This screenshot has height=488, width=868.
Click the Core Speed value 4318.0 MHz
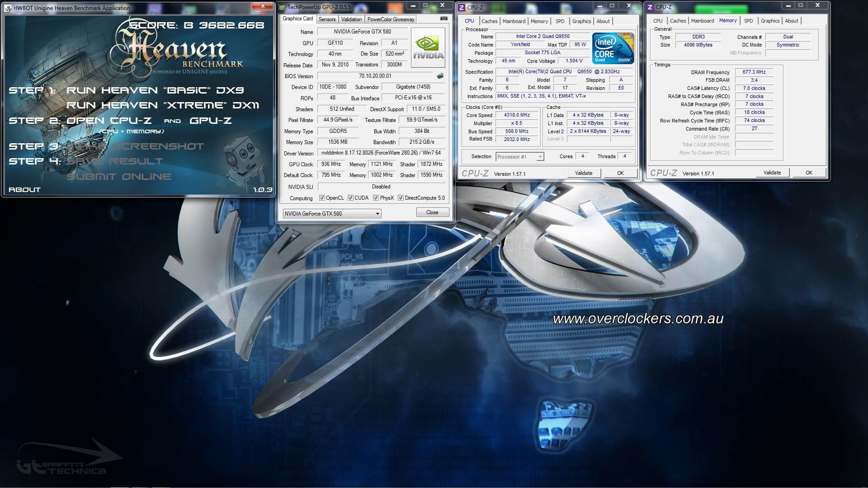coord(517,115)
